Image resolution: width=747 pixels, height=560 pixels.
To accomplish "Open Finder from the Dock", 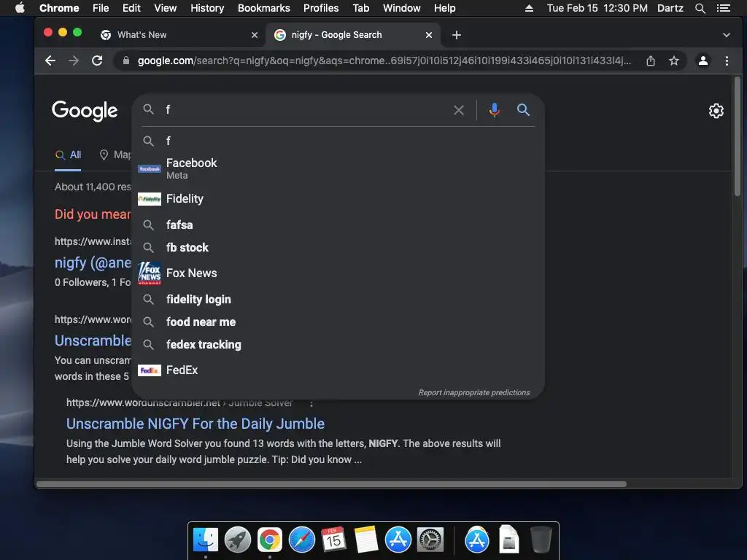I will (206, 540).
